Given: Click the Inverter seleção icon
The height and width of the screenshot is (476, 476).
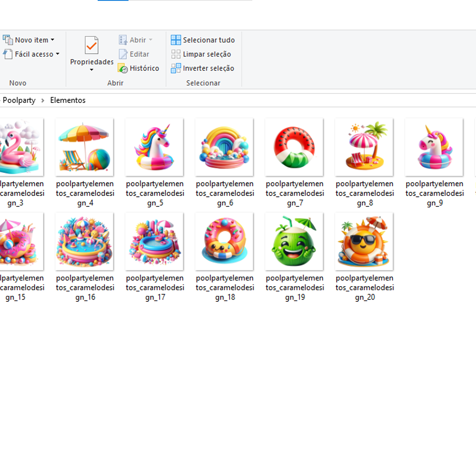Looking at the screenshot, I should (176, 68).
